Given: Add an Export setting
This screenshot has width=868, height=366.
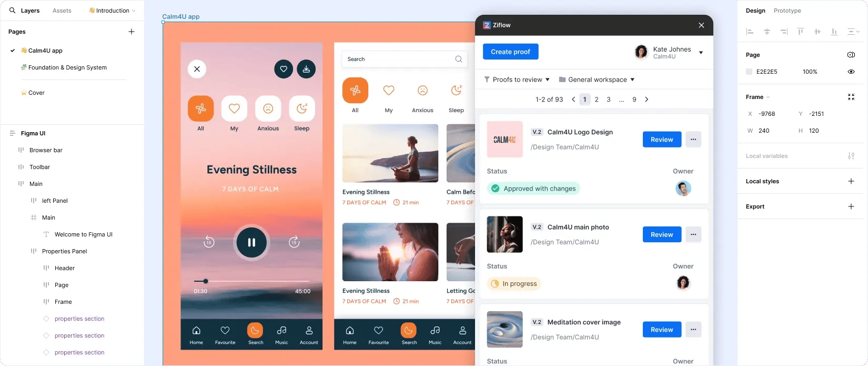Looking at the screenshot, I should tap(851, 206).
